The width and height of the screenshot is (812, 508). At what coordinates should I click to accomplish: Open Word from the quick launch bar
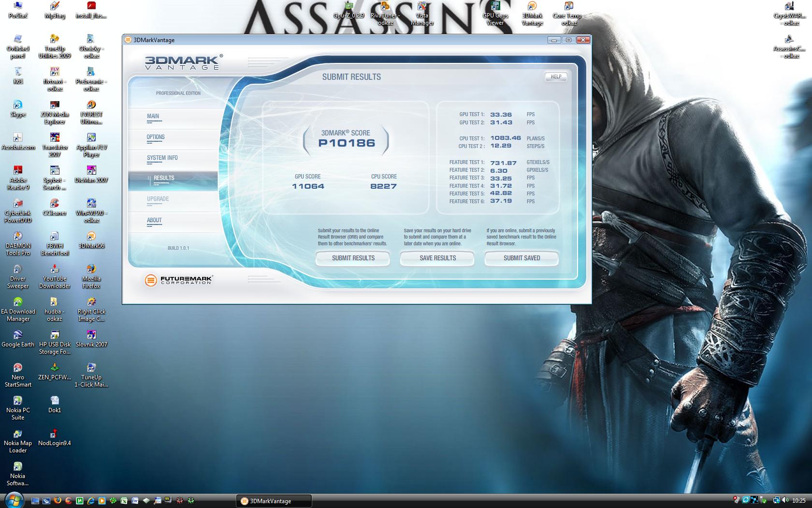click(135, 501)
